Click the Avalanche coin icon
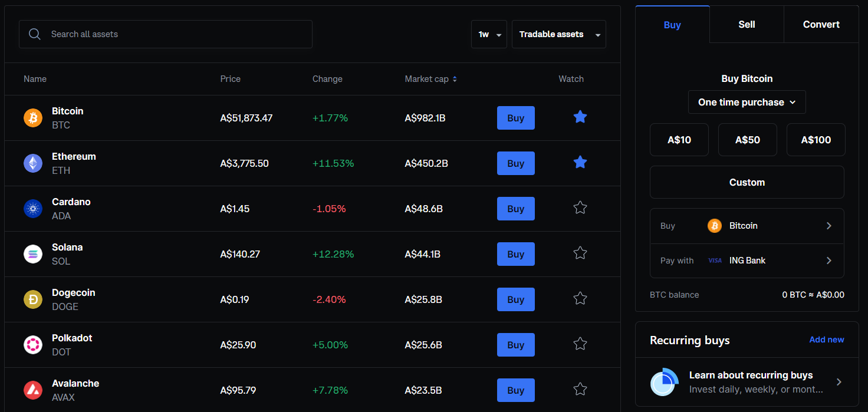 [x=33, y=390]
